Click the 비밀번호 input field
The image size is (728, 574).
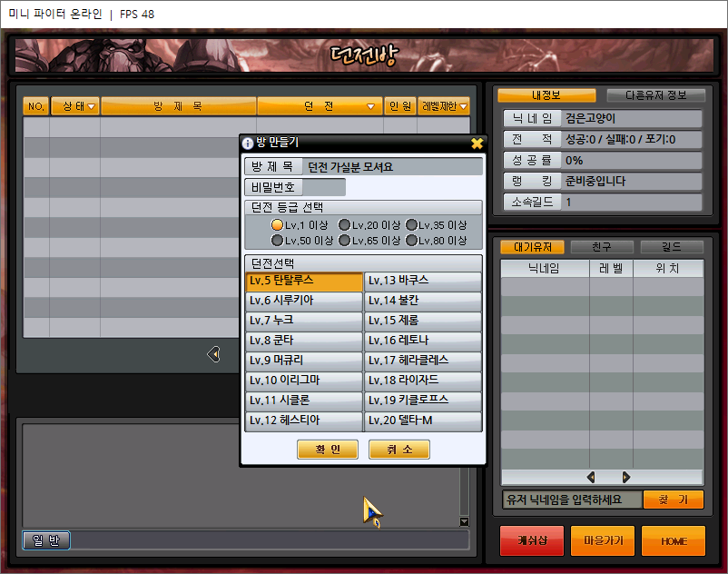pyautogui.click(x=324, y=187)
